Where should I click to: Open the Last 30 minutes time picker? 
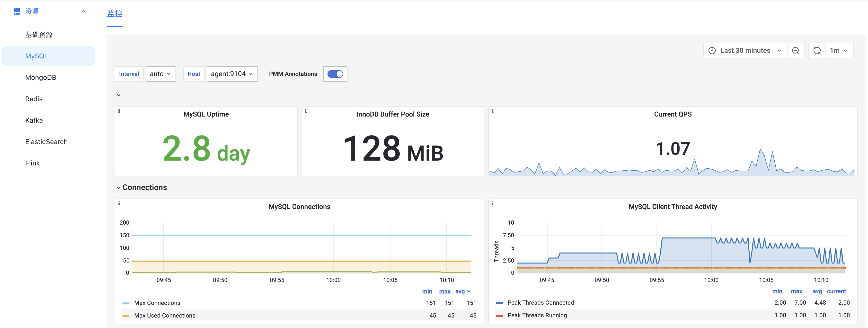click(x=745, y=51)
